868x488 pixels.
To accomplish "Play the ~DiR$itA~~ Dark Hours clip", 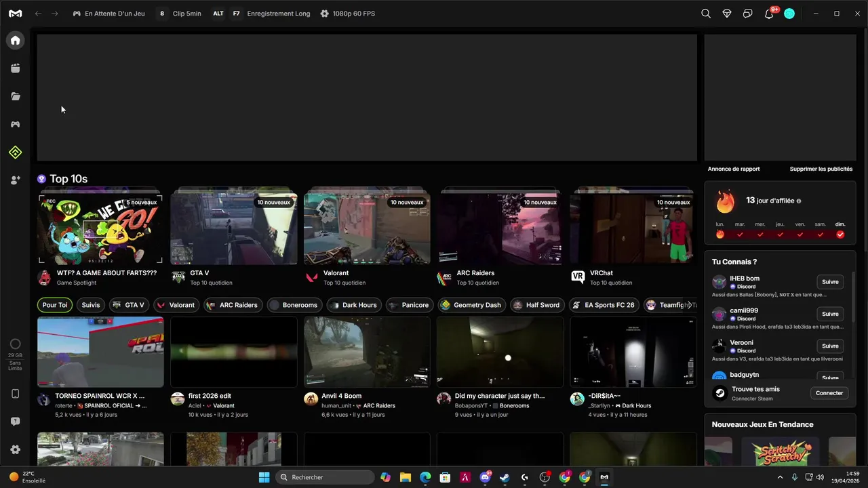I will coord(633,352).
